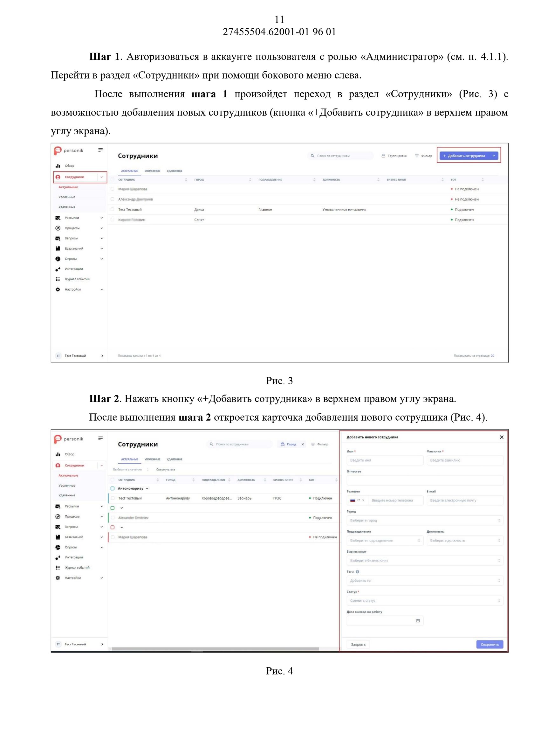This screenshot has height=756, width=534.
Task: Close the Добавить нового сотрудника panel with X
Action: point(502,437)
